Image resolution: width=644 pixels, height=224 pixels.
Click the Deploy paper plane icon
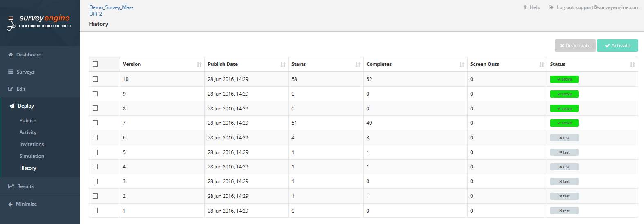point(12,106)
